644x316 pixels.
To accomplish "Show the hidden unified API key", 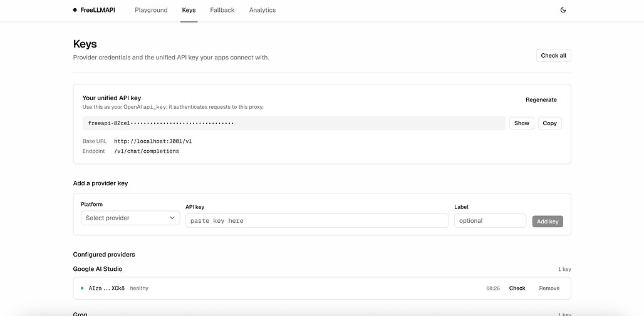I will [522, 123].
